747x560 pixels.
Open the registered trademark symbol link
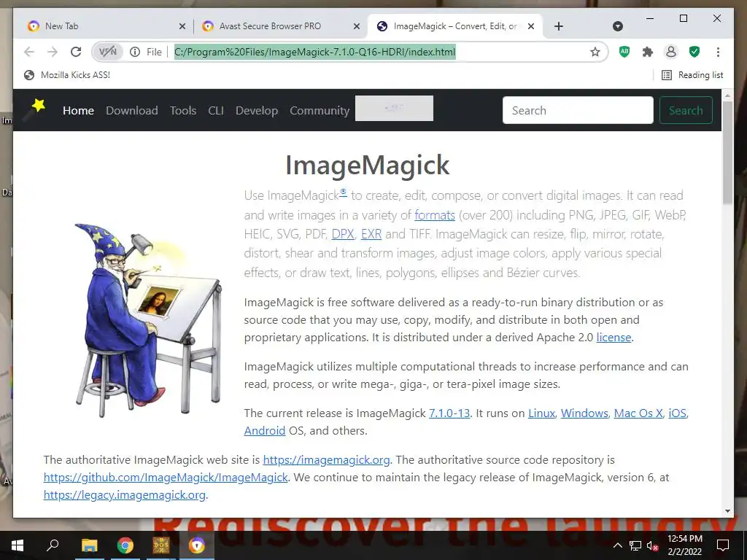(x=343, y=192)
